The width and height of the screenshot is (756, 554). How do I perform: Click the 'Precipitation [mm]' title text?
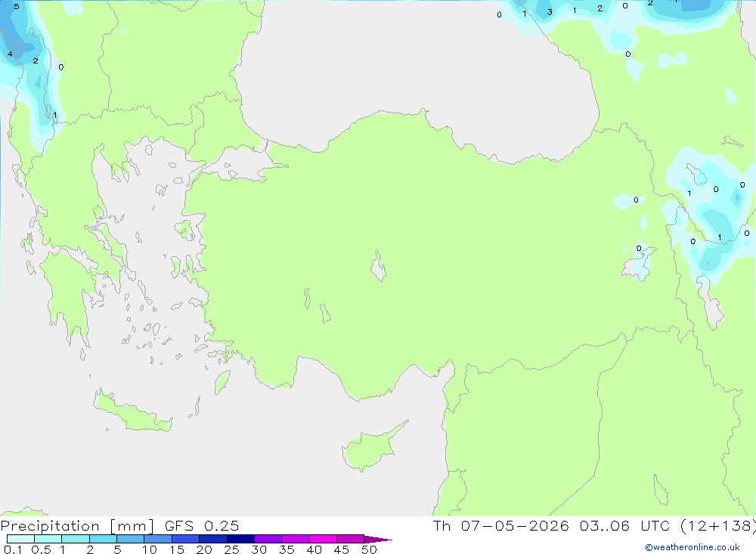tap(77, 526)
